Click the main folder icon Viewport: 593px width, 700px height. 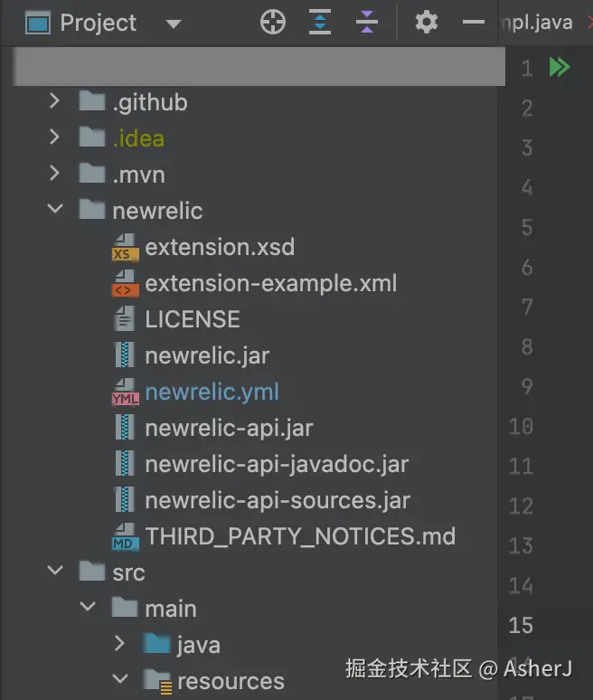(125, 607)
